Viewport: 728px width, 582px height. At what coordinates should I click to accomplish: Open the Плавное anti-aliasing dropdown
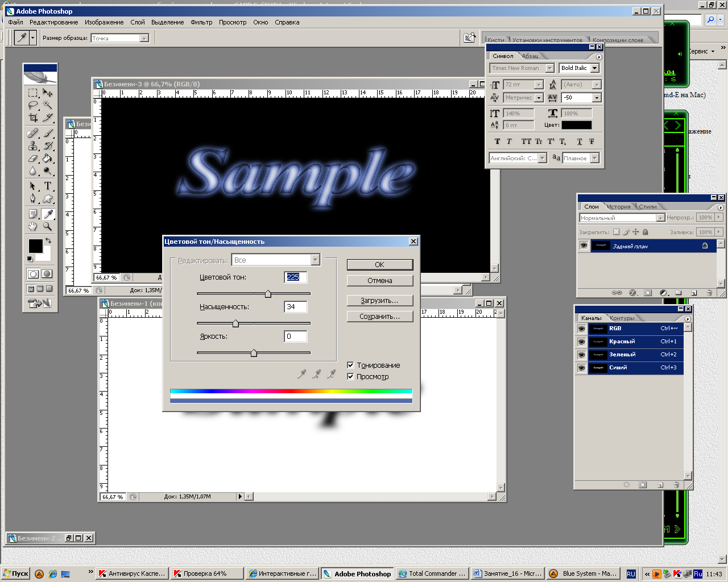point(595,158)
